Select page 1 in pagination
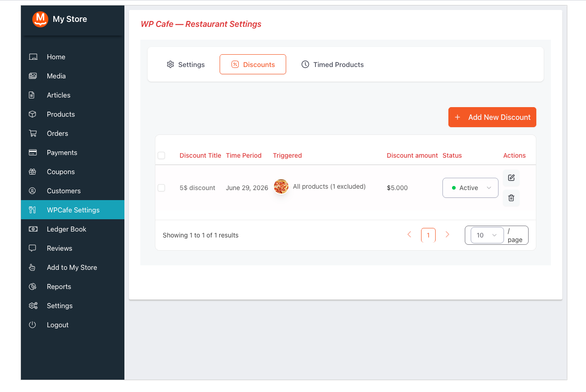The width and height of the screenshot is (586, 392). [x=428, y=235]
